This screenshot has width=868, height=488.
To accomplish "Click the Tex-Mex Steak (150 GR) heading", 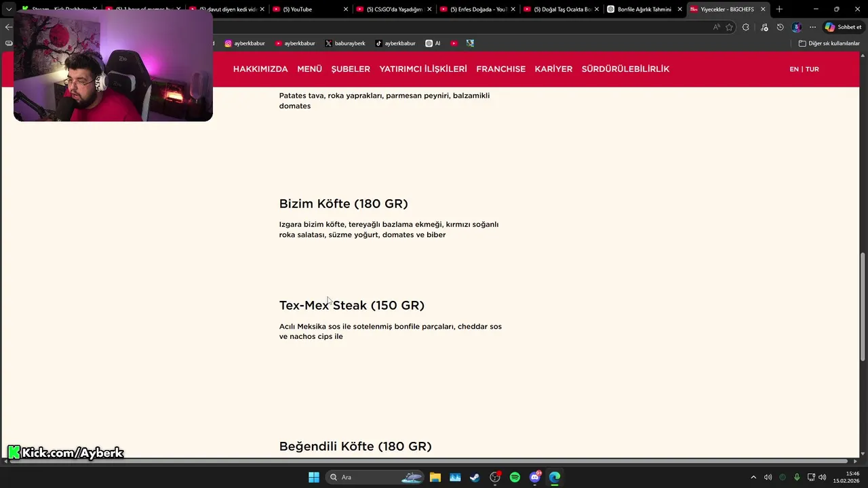I will (x=352, y=305).
